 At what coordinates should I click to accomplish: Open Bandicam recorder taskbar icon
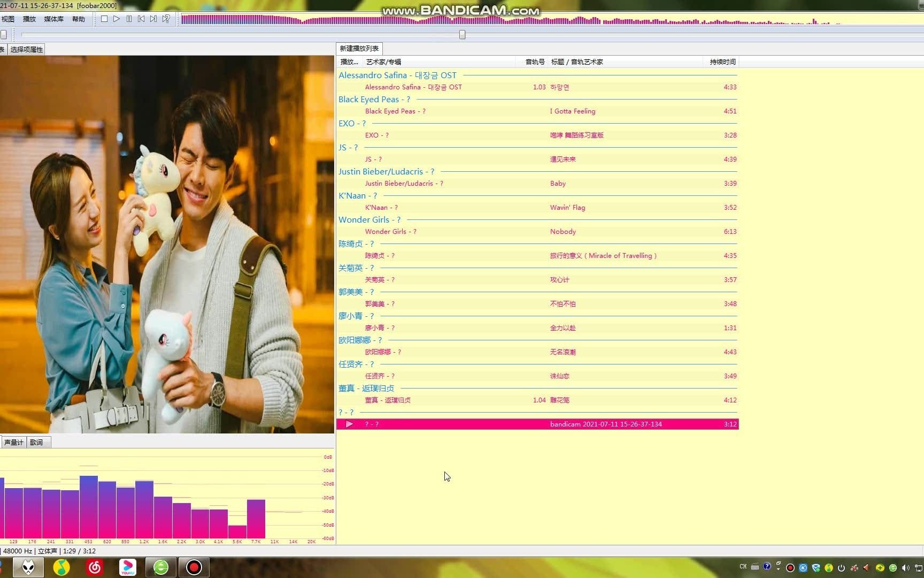tap(194, 567)
